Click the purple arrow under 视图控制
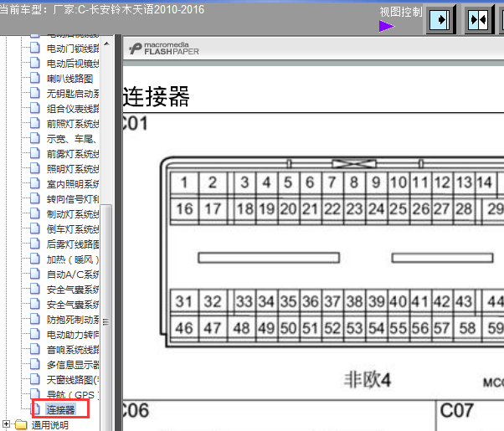 pos(386,26)
